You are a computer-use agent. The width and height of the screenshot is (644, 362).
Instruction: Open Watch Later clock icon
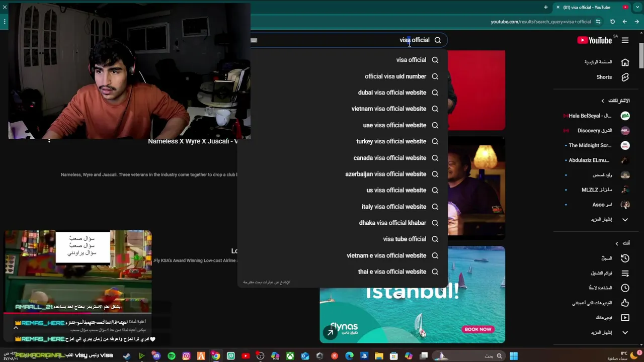pyautogui.click(x=625, y=288)
